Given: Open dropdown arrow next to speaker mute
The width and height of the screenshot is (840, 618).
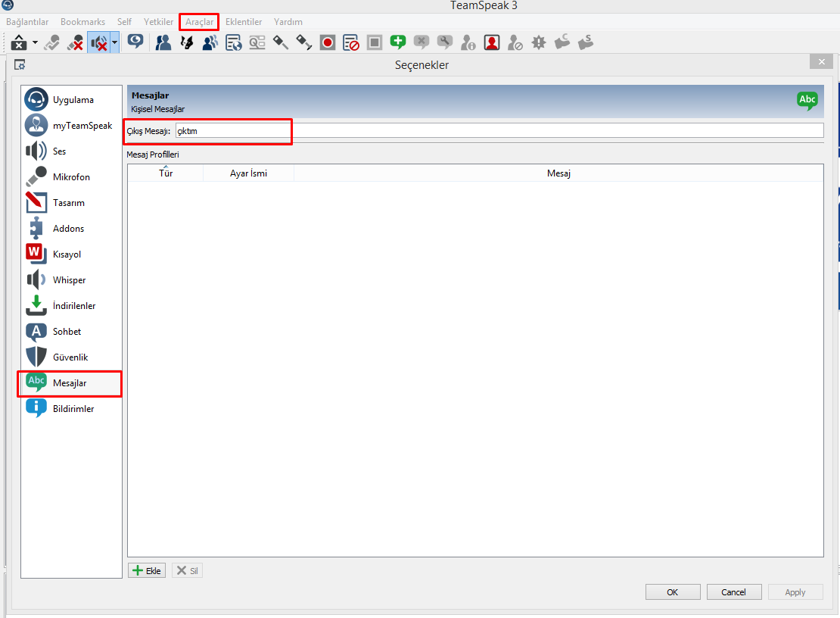Looking at the screenshot, I should coord(114,42).
